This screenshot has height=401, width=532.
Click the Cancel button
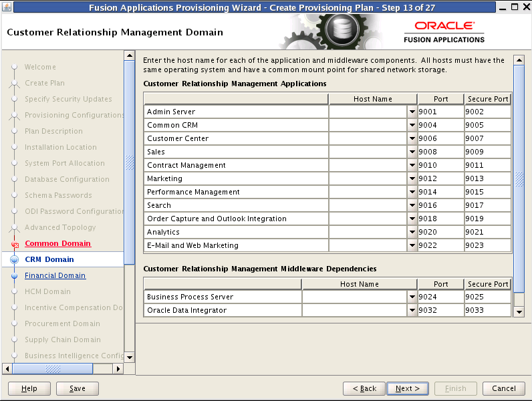pyautogui.click(x=504, y=388)
